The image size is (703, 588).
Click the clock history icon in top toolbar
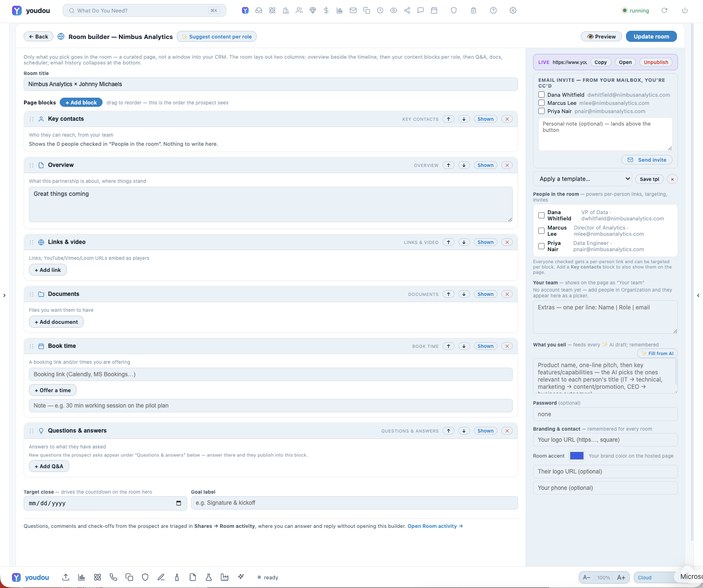(x=380, y=11)
